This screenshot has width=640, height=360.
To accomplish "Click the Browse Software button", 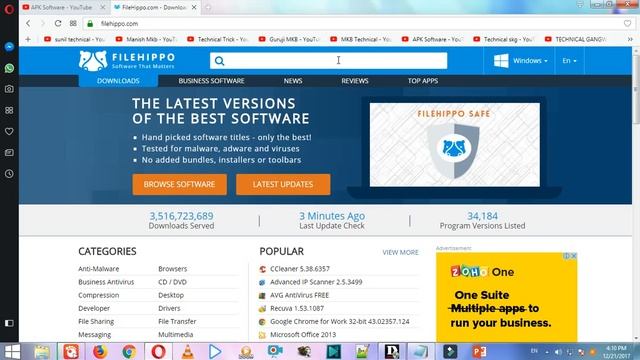I will (180, 184).
